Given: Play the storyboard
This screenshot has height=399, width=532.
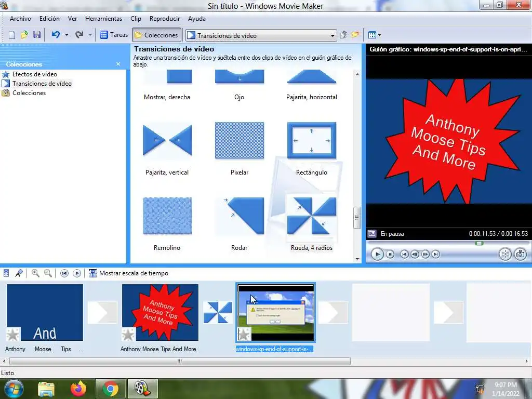Looking at the screenshot, I should point(77,273).
